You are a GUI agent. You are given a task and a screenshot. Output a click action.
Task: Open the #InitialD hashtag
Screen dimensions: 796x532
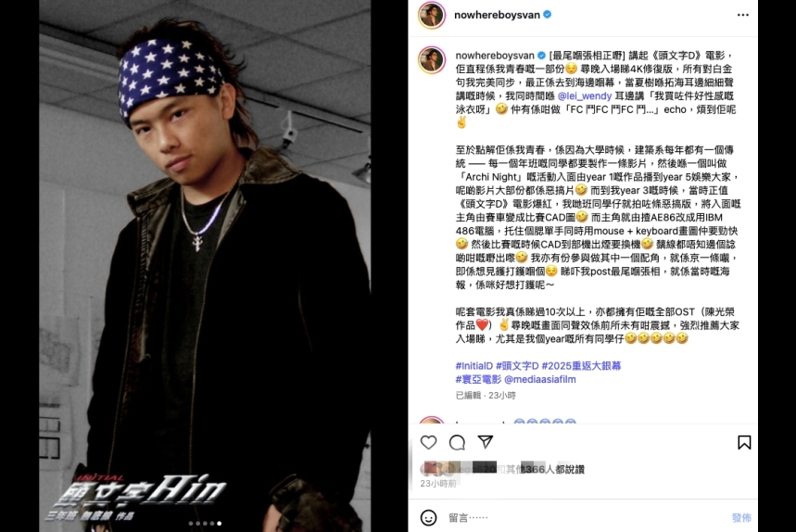click(474, 365)
